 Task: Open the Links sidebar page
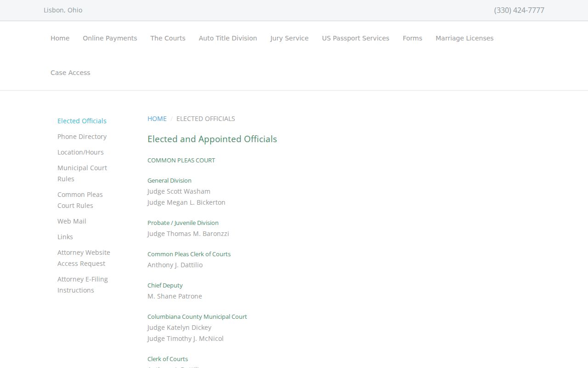click(65, 237)
